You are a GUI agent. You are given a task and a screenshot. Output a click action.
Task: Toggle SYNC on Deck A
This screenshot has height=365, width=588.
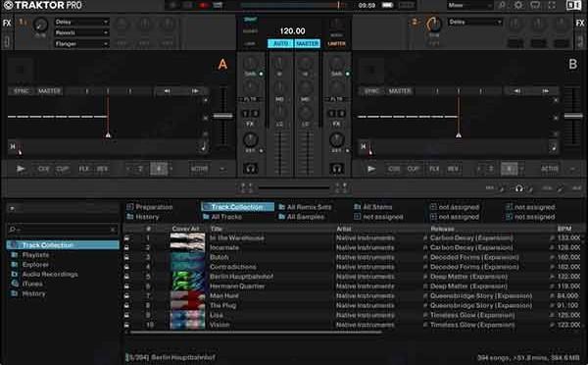click(x=22, y=91)
